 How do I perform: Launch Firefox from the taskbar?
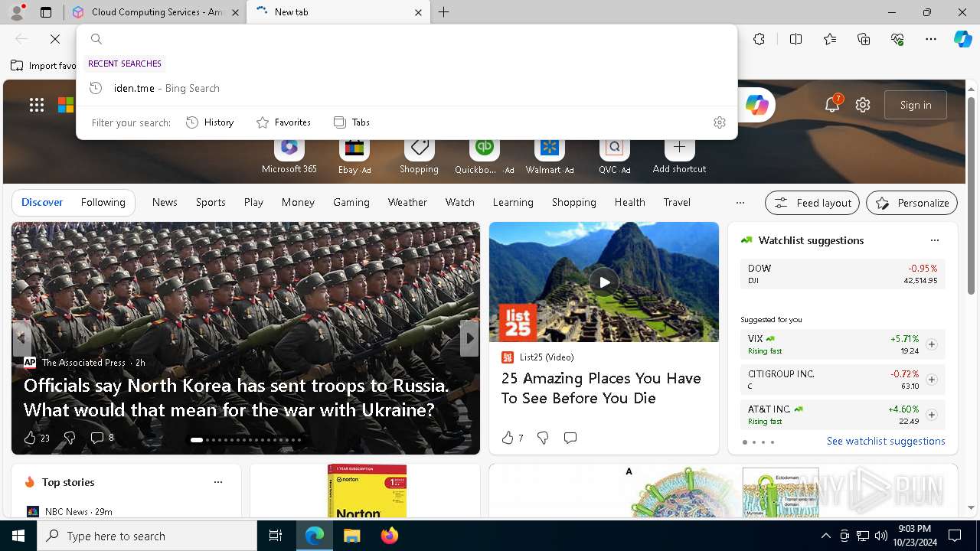click(390, 536)
